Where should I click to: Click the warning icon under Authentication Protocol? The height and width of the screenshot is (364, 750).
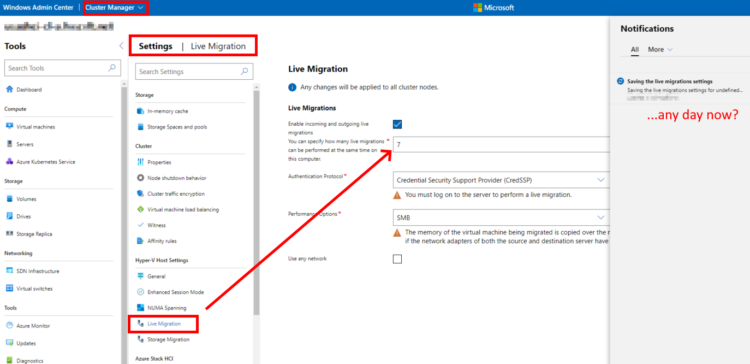(397, 195)
